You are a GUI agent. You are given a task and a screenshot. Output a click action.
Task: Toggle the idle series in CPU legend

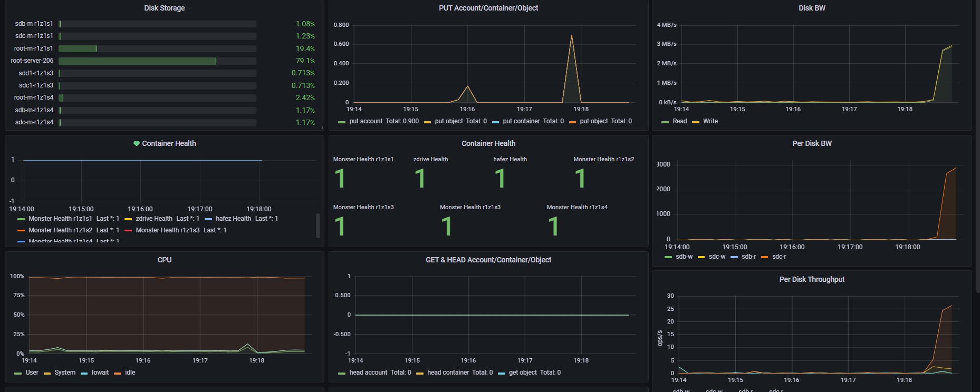point(130,373)
